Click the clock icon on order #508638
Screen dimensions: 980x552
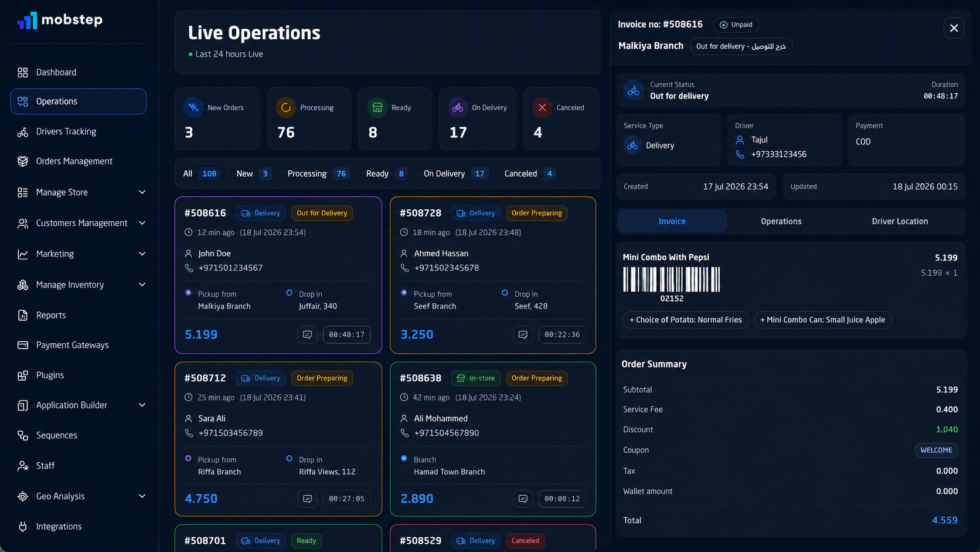(x=404, y=398)
